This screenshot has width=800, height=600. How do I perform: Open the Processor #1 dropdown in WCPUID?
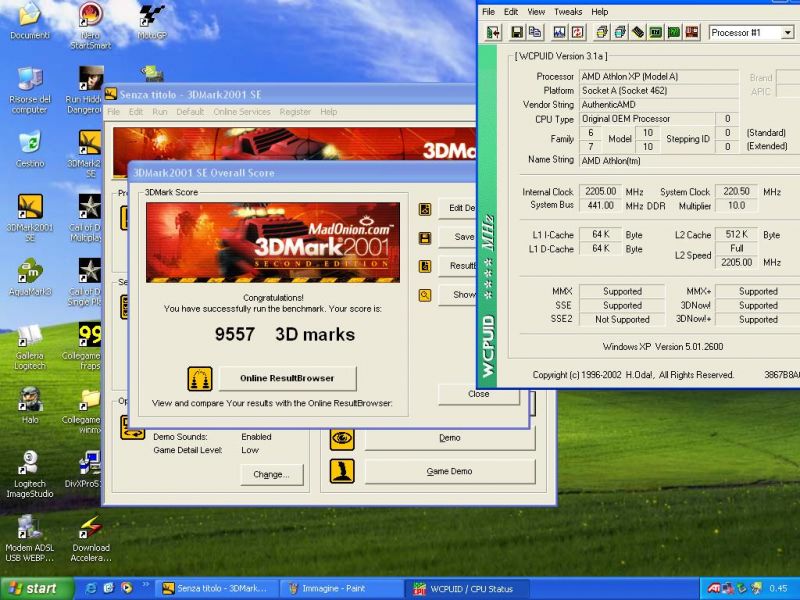pyautogui.click(x=788, y=33)
